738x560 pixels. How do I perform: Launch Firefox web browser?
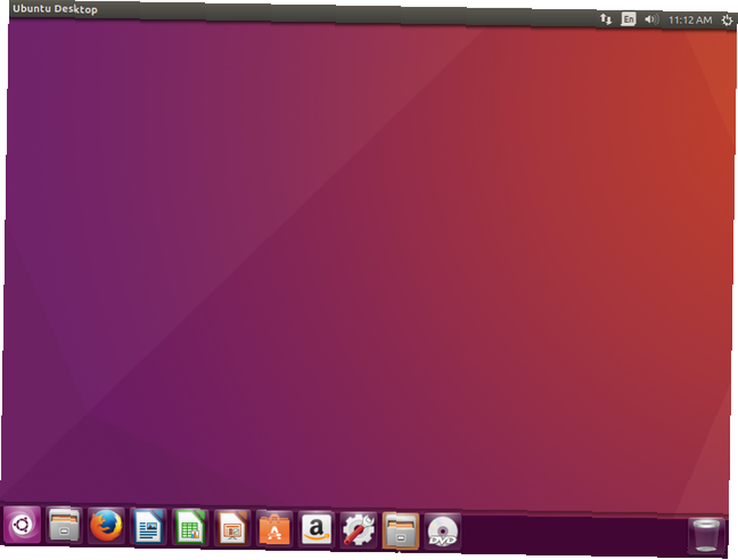coord(106,525)
